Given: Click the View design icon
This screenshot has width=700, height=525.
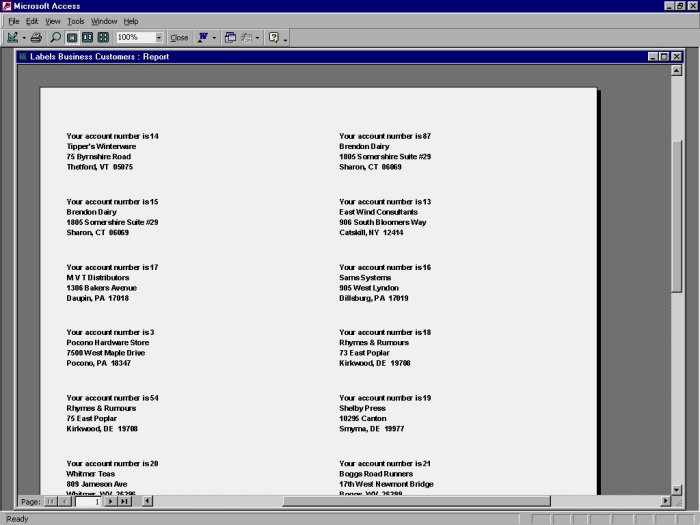Looking at the screenshot, I should [12, 37].
